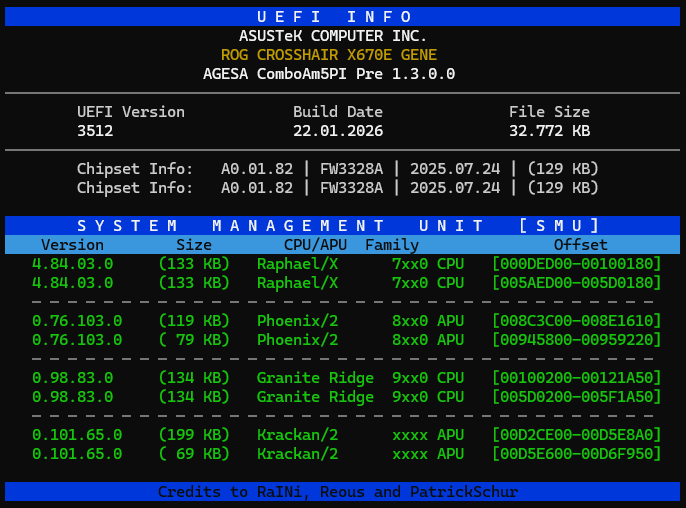Click the ( 79 KB) Phoenix/2 size

click(194, 340)
